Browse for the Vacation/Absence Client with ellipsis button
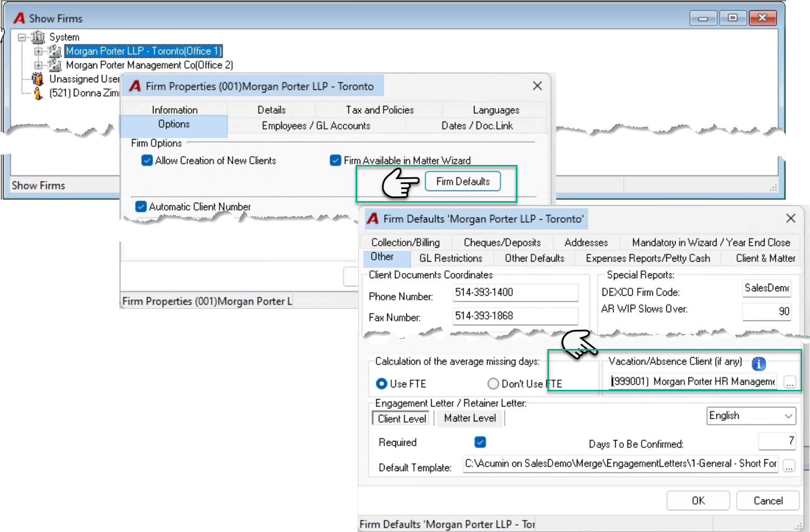810x532 pixels. coord(789,383)
